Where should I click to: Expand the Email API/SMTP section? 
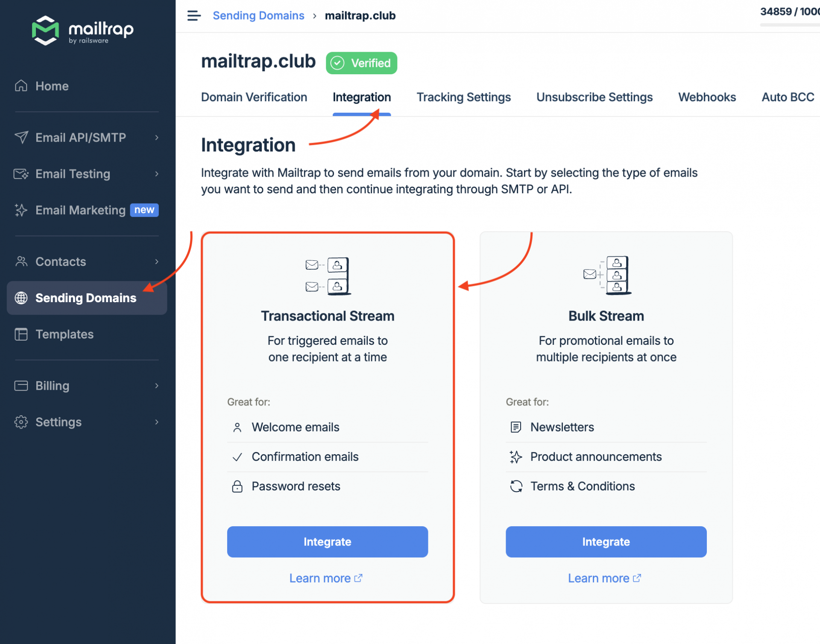coord(157,137)
